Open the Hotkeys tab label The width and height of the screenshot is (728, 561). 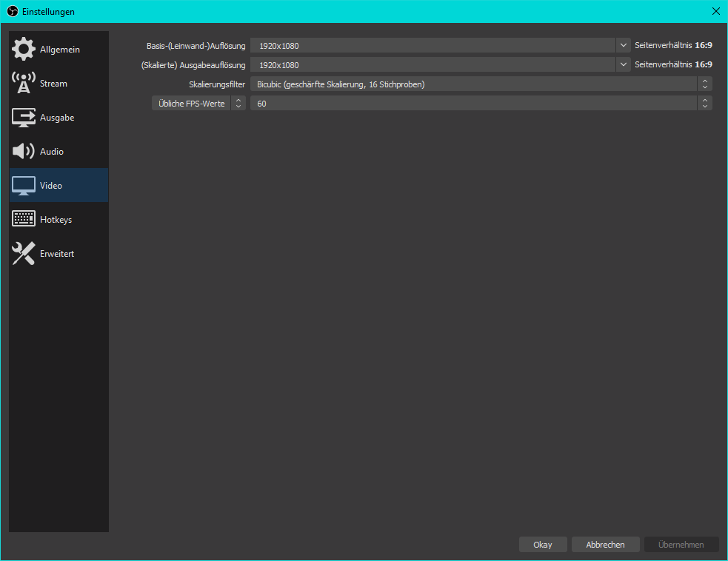tap(56, 220)
